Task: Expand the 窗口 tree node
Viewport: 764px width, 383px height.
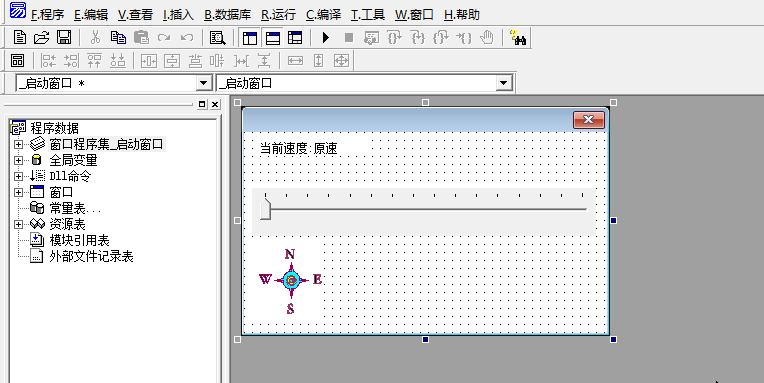Action: point(19,192)
